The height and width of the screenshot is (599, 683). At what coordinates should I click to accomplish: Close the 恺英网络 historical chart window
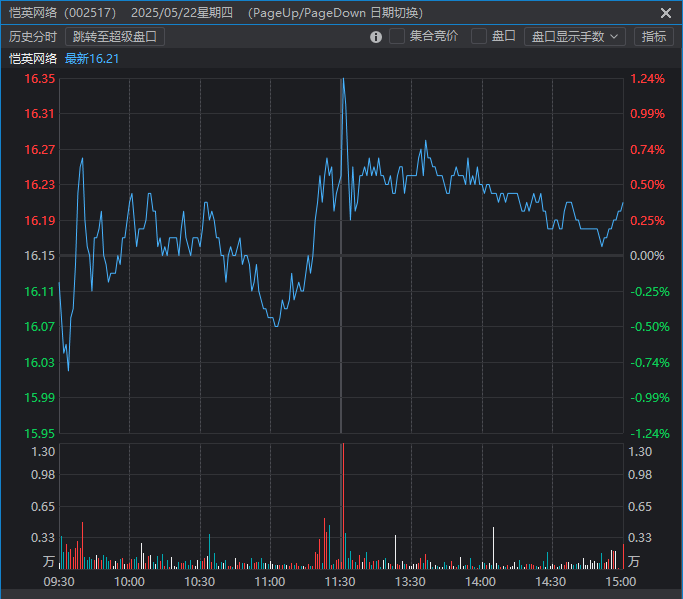pyautogui.click(x=666, y=13)
